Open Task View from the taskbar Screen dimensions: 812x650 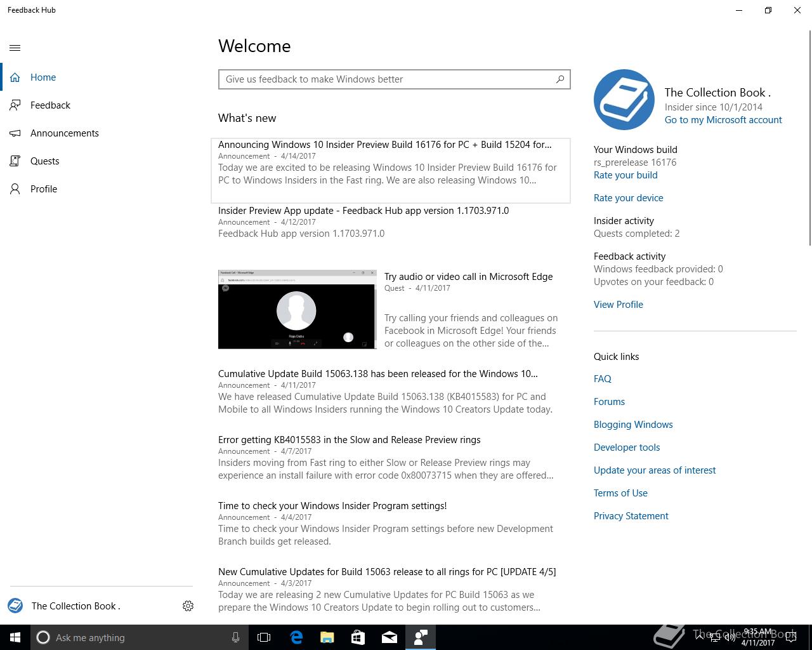click(x=264, y=637)
